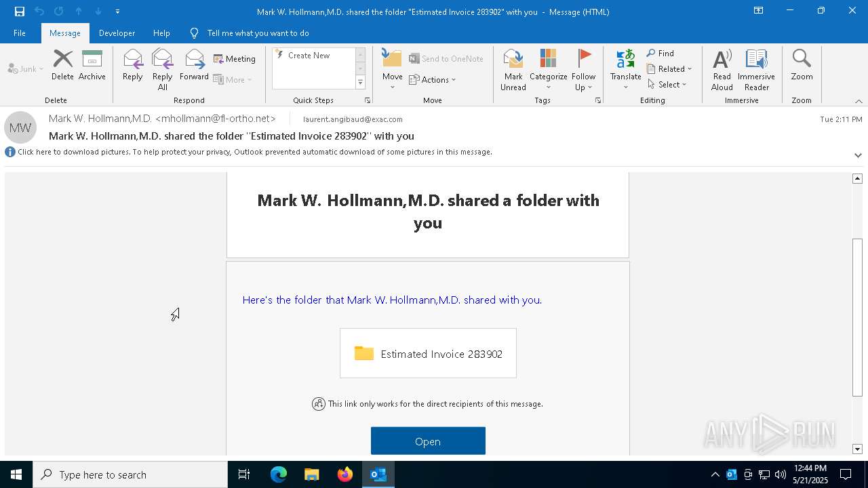This screenshot has height=488, width=868.
Task: Open Follow Up flag menu
Action: (583, 70)
